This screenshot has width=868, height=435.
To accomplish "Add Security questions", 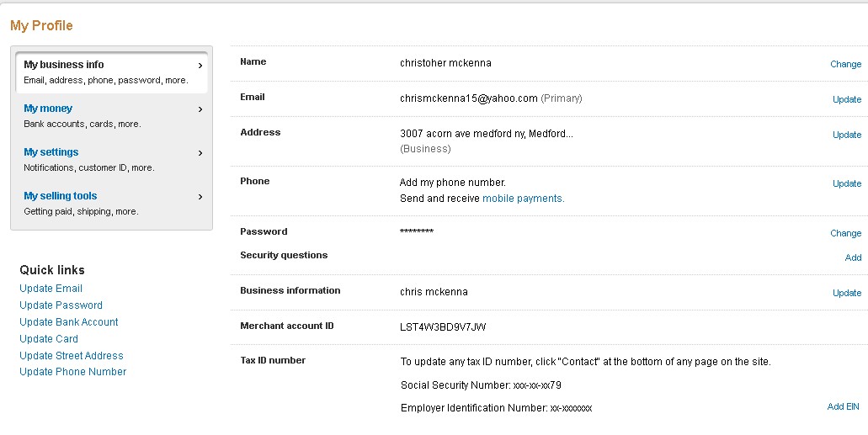I will [x=853, y=257].
